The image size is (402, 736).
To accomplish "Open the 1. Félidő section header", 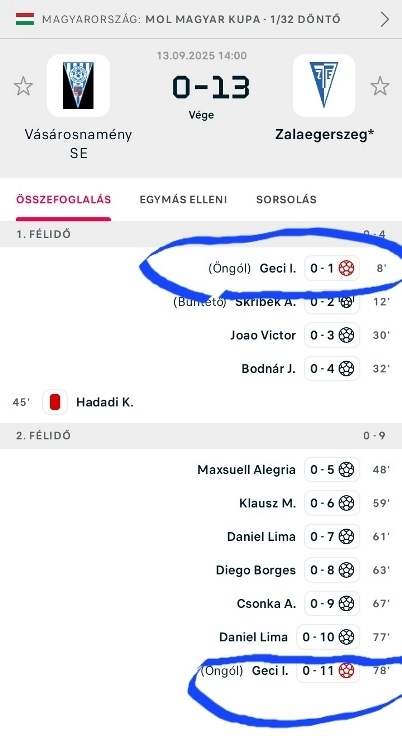I will point(201,234).
